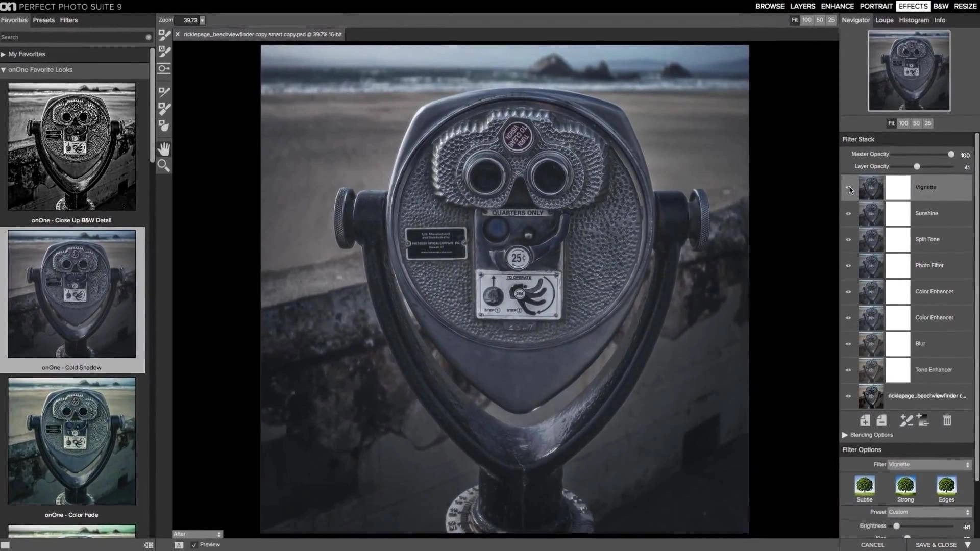Switch to the PORTRAIT module
The height and width of the screenshot is (551, 980).
point(876,6)
